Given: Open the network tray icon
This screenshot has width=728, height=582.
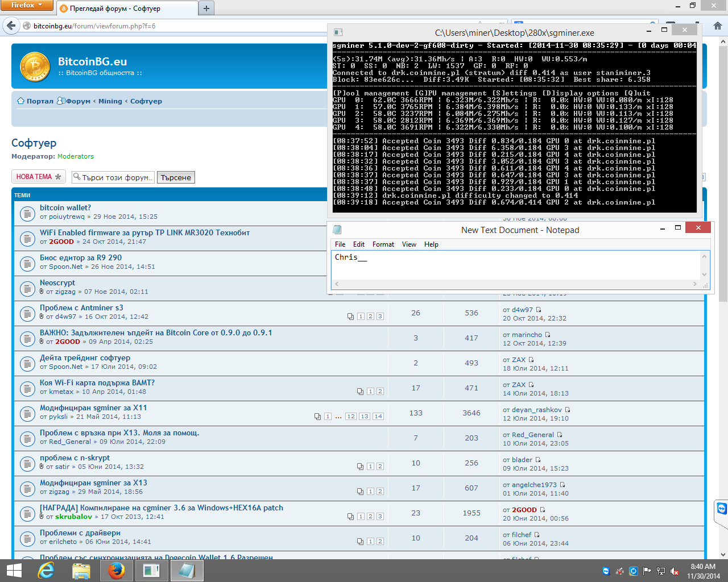Looking at the screenshot, I should [661, 571].
